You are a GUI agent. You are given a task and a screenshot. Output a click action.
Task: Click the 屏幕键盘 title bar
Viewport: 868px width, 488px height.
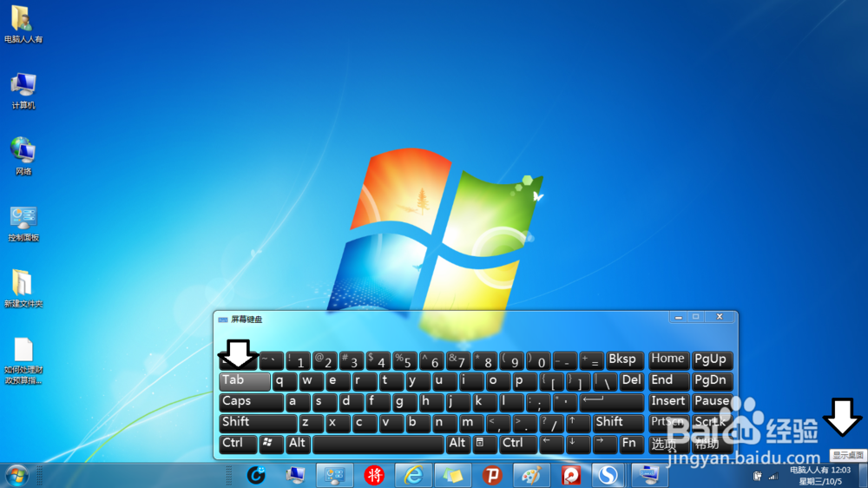(443, 319)
